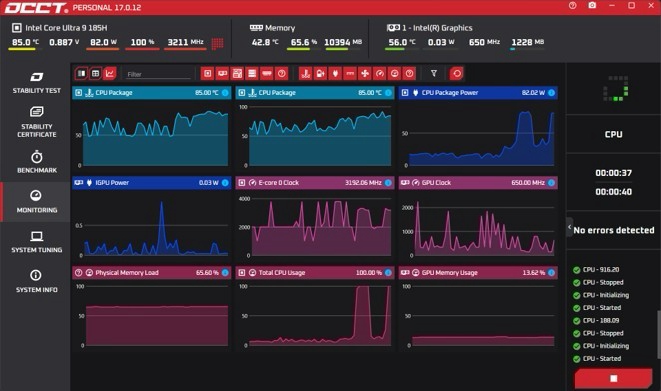The height and width of the screenshot is (391, 661).
Task: Toggle the memory sensor source filter
Action: pos(267,74)
